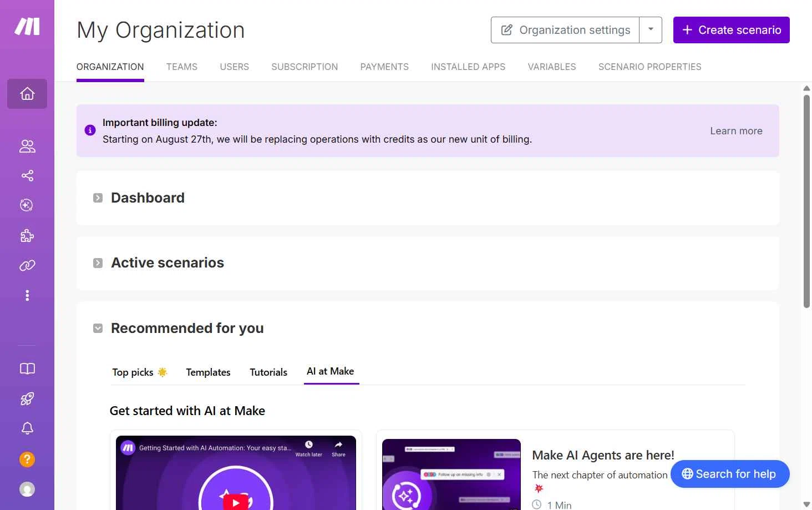
Task: Switch to the SCENARIO PROPERTIES tab
Action: [650, 67]
